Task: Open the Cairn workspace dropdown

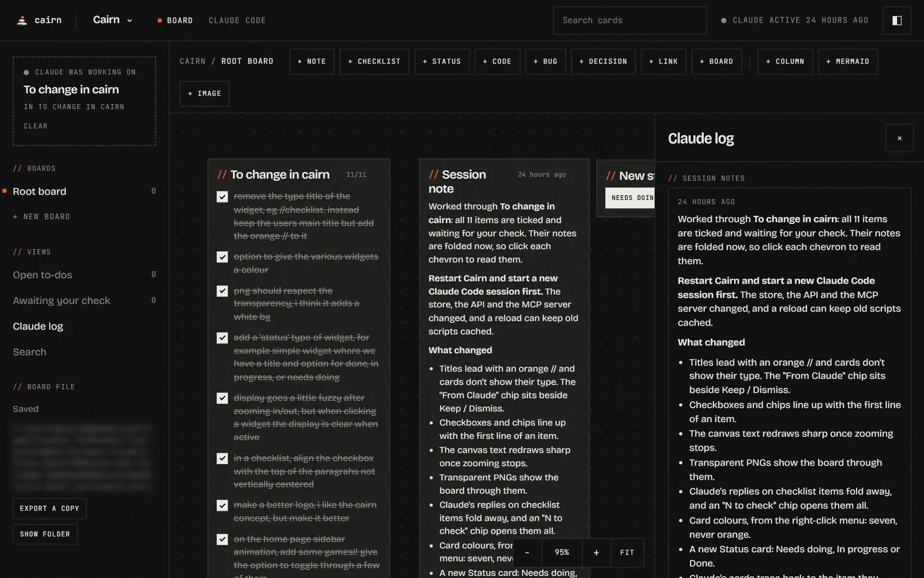Action: 113,20
